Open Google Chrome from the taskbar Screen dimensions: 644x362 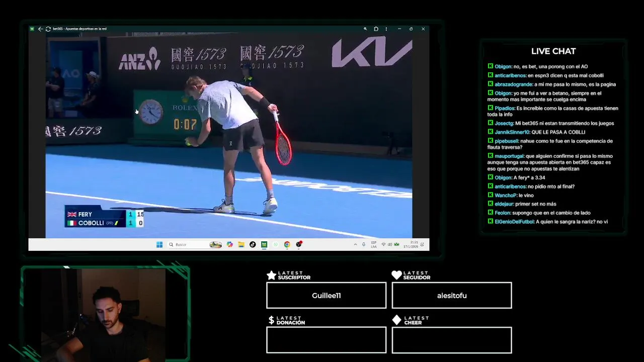(x=287, y=244)
